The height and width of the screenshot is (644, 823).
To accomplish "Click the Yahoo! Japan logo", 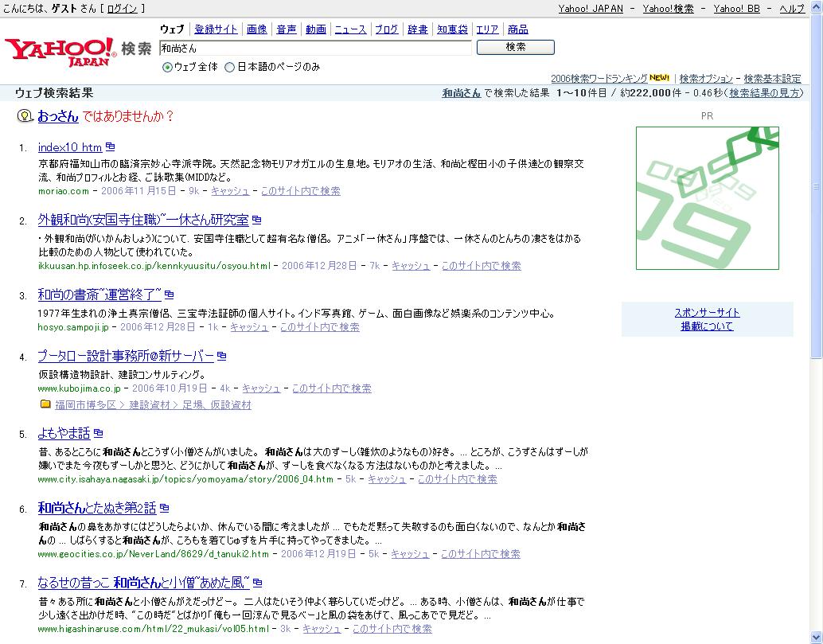I will pos(60,52).
